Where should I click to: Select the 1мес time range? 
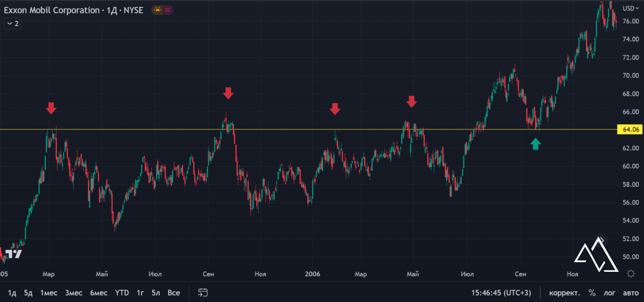coord(49,292)
